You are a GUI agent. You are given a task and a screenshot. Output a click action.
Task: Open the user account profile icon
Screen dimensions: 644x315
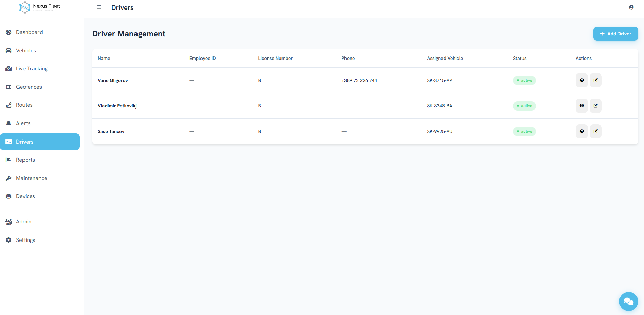631,7
